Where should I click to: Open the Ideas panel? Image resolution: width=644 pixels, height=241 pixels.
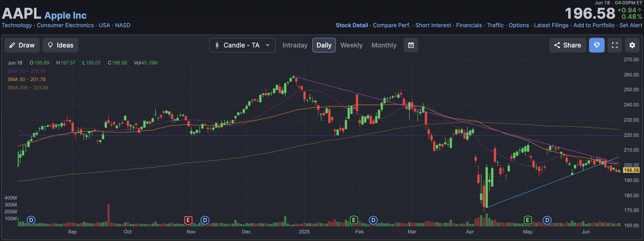point(60,45)
